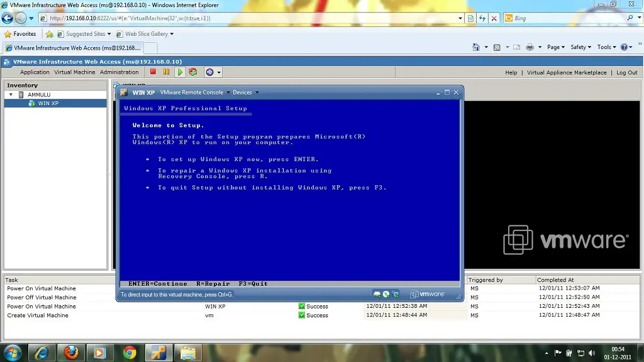644x362 pixels.
Task: Open the VMware Remote Console dropdown menu
Action: click(195, 92)
